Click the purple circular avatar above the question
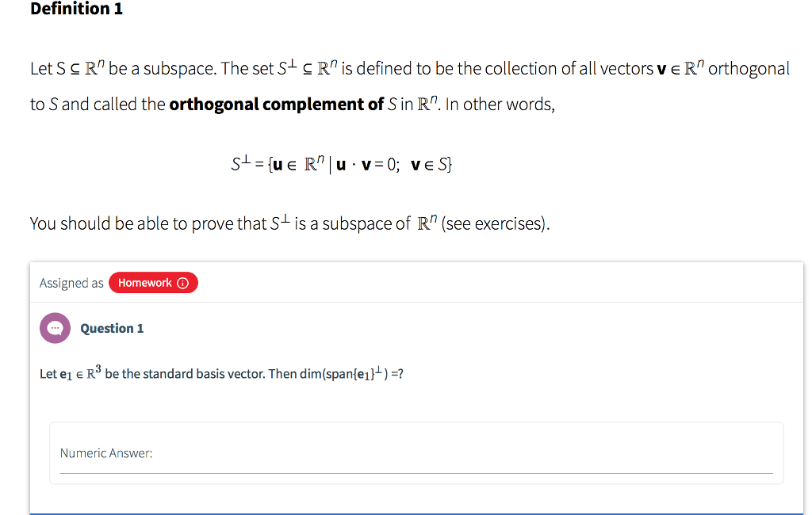Image resolution: width=812 pixels, height=515 pixels. click(x=55, y=328)
